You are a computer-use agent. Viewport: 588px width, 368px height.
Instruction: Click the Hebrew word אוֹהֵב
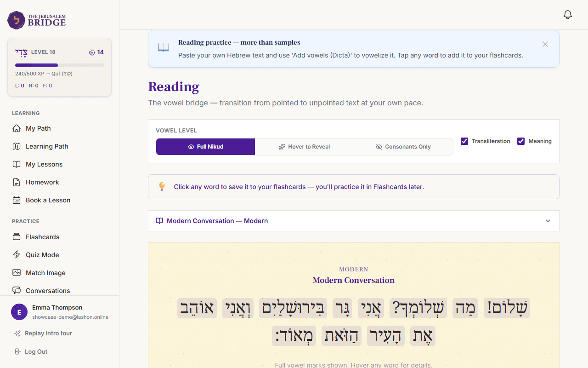[x=197, y=308]
